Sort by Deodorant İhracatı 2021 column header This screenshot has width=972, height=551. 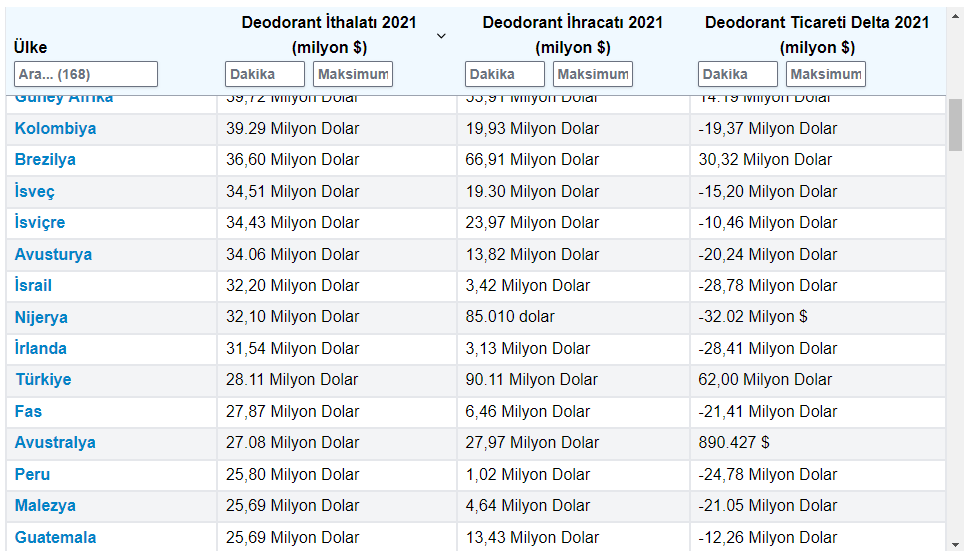(572, 34)
